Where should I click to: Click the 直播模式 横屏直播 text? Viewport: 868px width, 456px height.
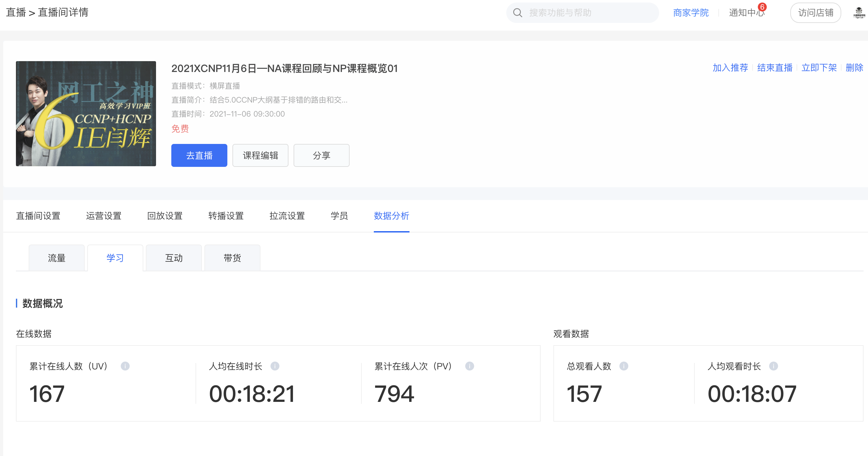pyautogui.click(x=206, y=86)
